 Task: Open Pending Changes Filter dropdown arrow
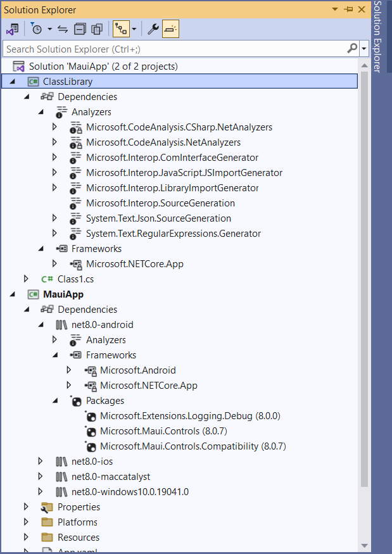point(49,29)
